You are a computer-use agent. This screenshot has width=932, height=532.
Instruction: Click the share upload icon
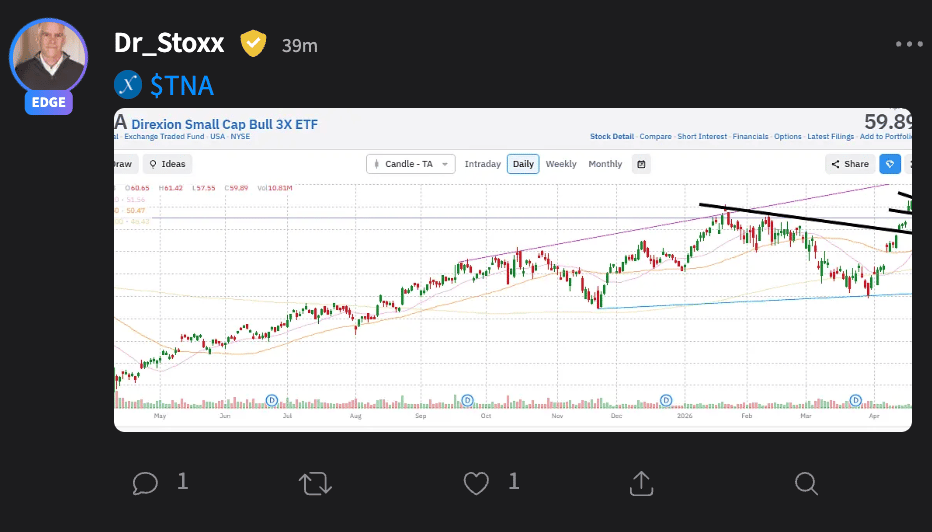[641, 483]
